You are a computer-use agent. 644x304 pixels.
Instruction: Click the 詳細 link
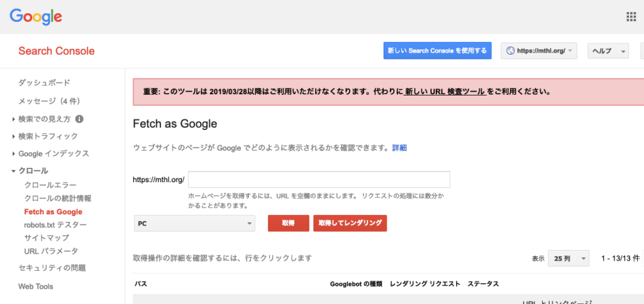tap(399, 148)
